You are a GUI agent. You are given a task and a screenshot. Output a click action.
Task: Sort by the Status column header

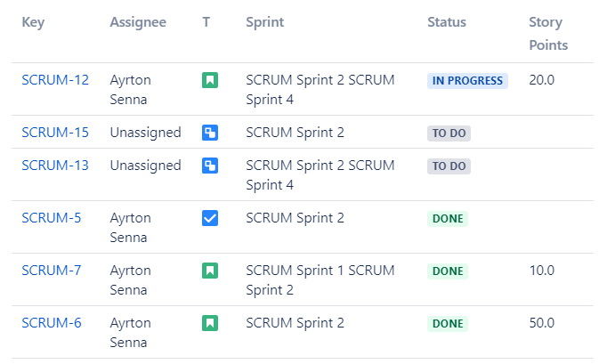point(447,22)
